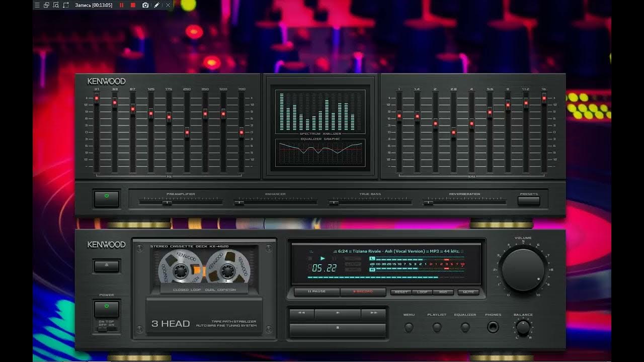This screenshot has height=362, width=644.
Task: Click the large play button
Action: (338, 315)
